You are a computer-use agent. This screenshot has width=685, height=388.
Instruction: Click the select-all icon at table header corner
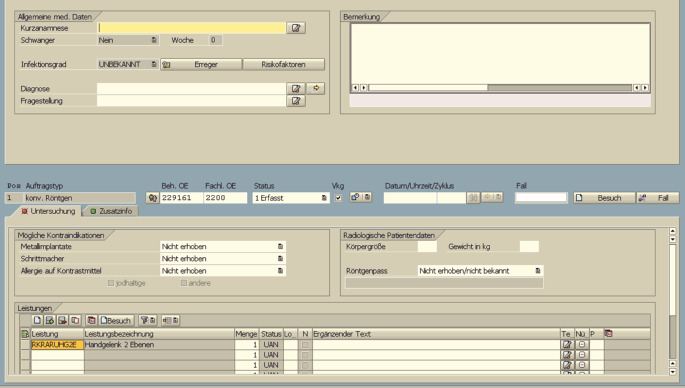[x=25, y=334]
